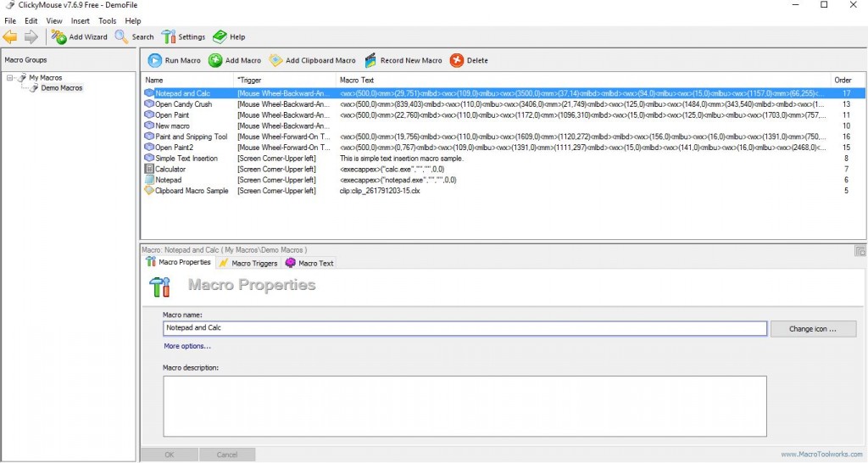Sort by the Trigger column header
The image size is (868, 463).
[x=284, y=81]
